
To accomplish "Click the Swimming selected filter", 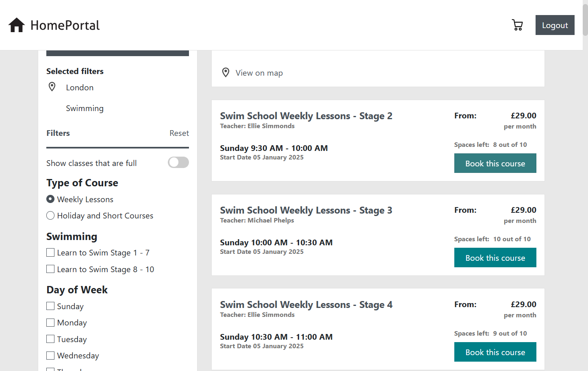I will pyautogui.click(x=85, y=108).
